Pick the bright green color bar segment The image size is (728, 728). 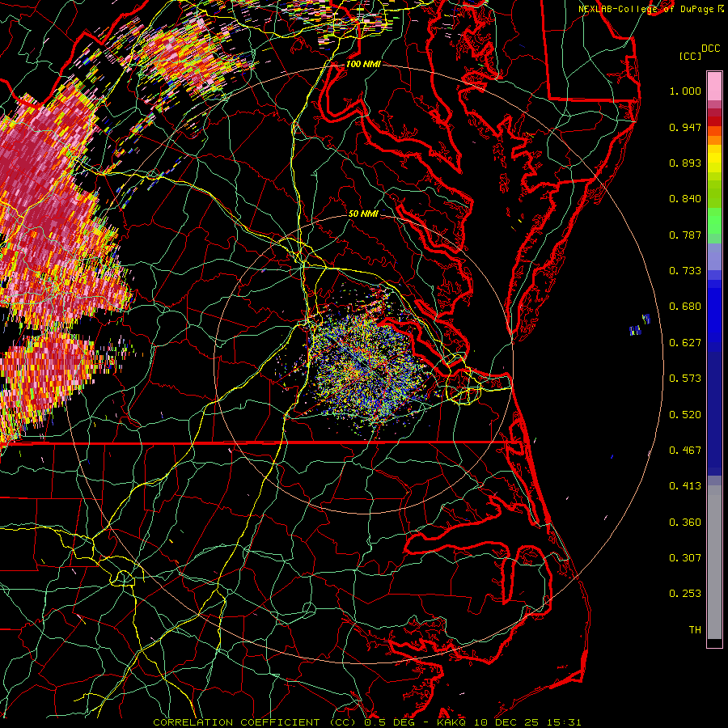tap(714, 222)
